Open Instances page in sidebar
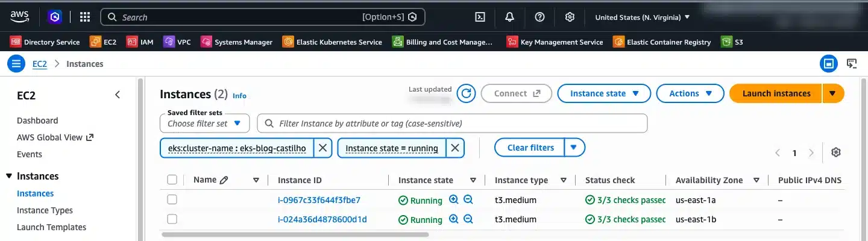Viewport: 868px width, 241px height. 35,193
